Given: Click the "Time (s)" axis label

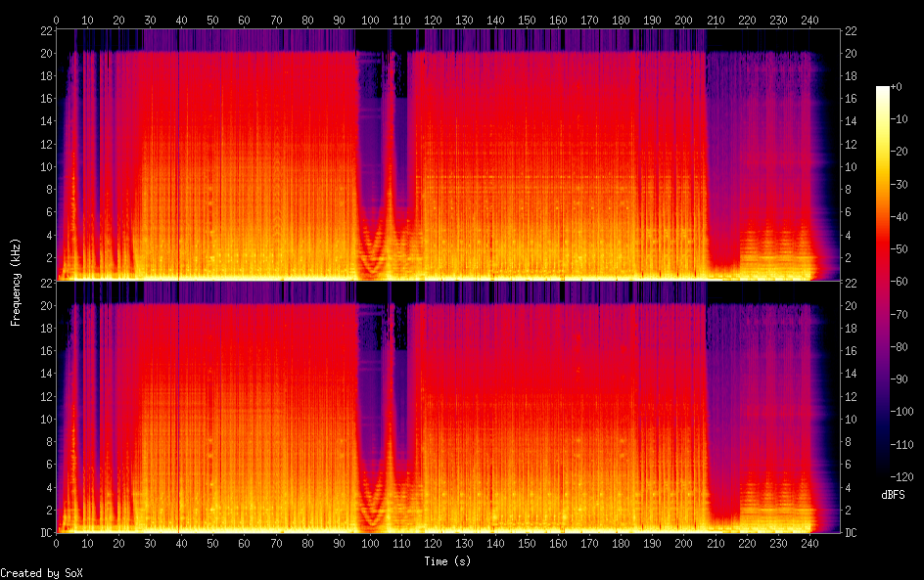Looking at the screenshot, I should coord(449,561).
